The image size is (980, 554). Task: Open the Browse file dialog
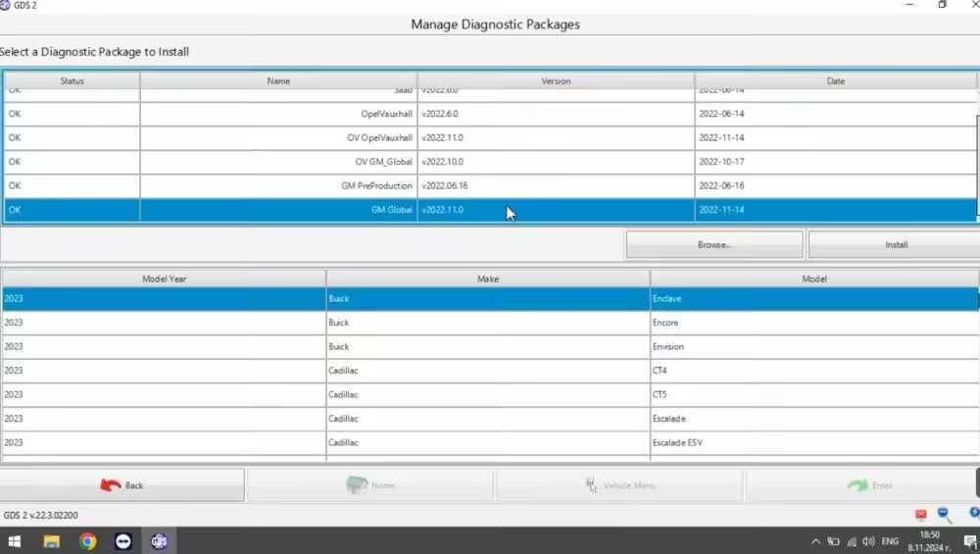(714, 245)
